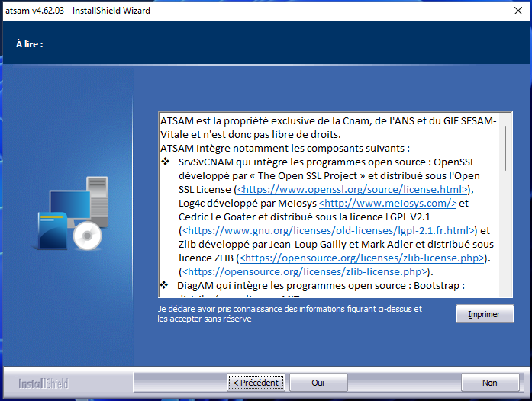Click the DiagAM bullet point icon
The image size is (532, 401).
pyautogui.click(x=166, y=285)
